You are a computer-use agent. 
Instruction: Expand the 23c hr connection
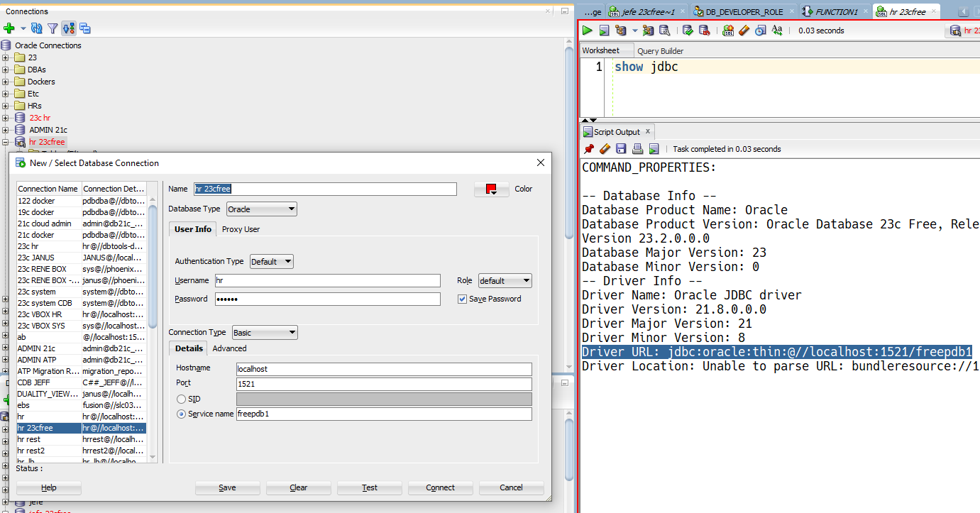pos(6,118)
